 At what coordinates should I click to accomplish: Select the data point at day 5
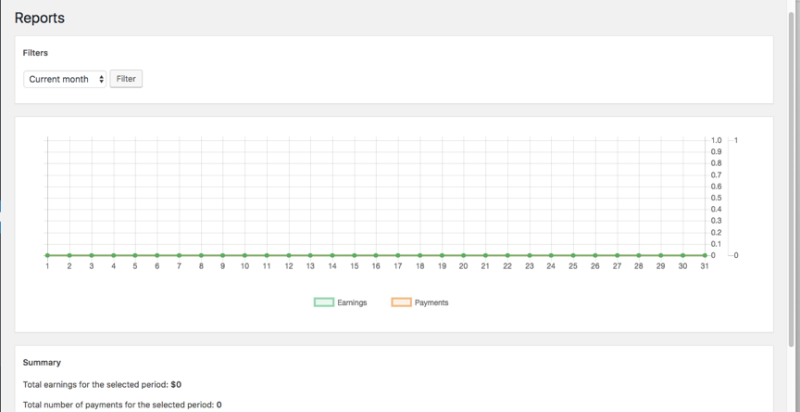pyautogui.click(x=135, y=255)
